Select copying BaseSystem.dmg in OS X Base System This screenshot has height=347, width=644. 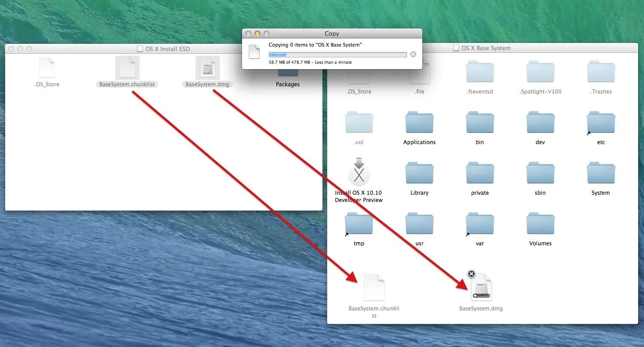481,287
